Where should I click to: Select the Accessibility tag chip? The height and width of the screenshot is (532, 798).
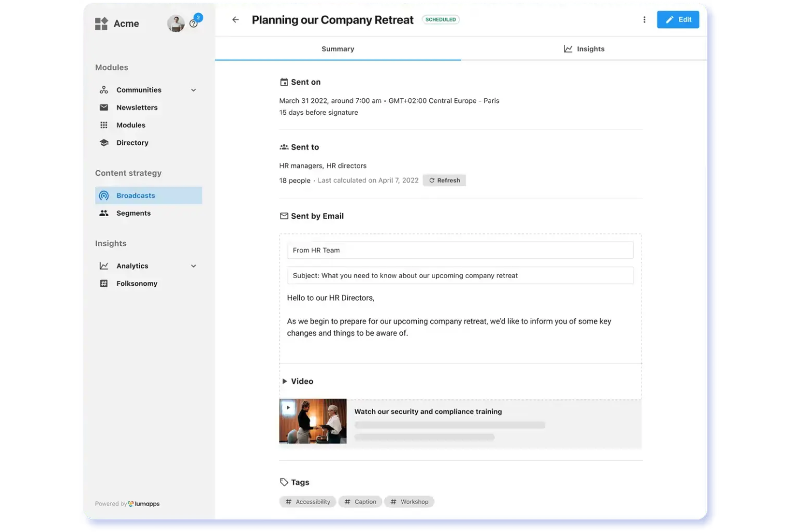tap(307, 502)
